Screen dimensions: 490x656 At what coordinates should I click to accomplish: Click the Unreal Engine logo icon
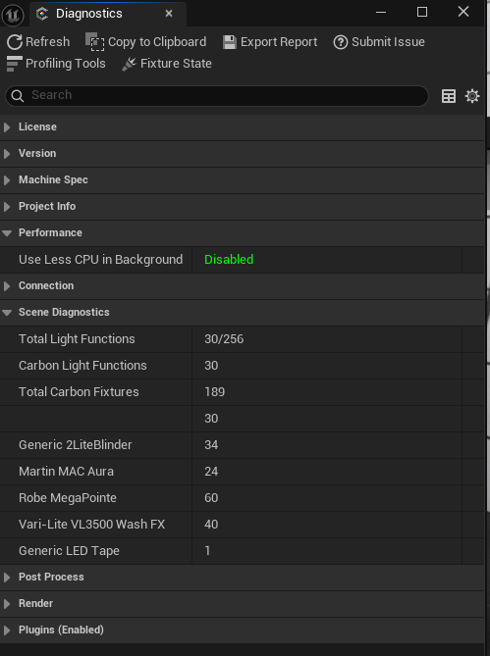(x=13, y=15)
